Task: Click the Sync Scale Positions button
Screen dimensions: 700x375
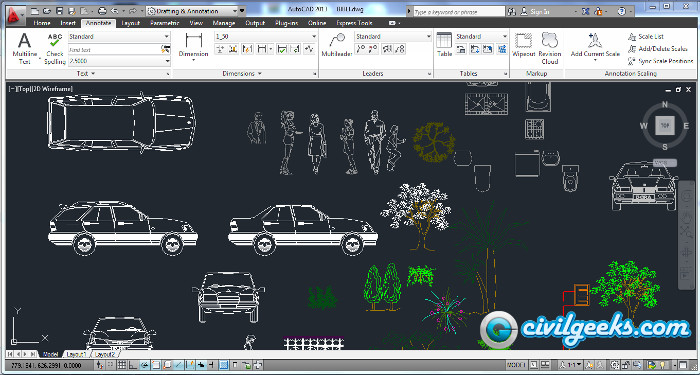Action: [660, 61]
